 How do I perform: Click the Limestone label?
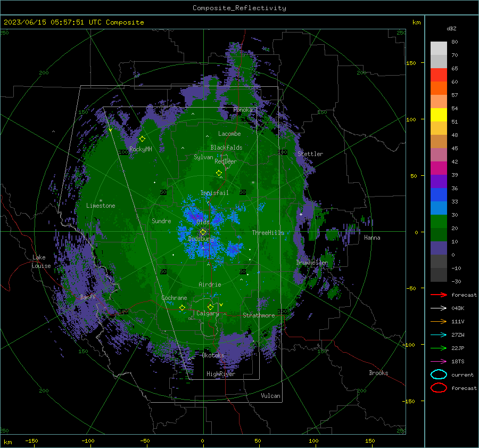[101, 206]
